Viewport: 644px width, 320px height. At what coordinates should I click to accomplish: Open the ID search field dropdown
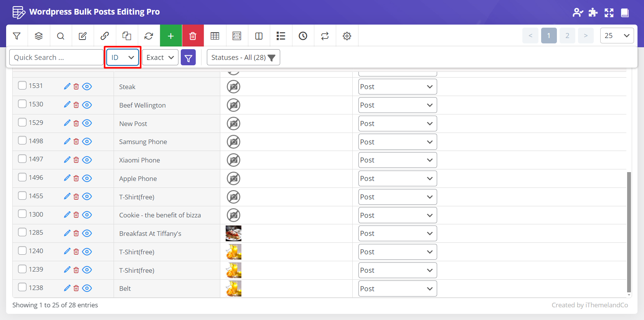(x=122, y=58)
